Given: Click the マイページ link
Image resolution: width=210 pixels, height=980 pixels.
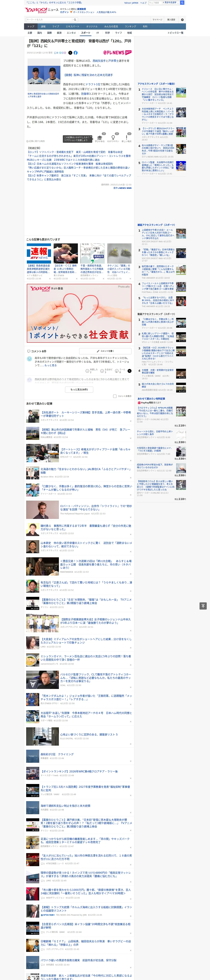Looking at the screenshot, I should (157, 20).
